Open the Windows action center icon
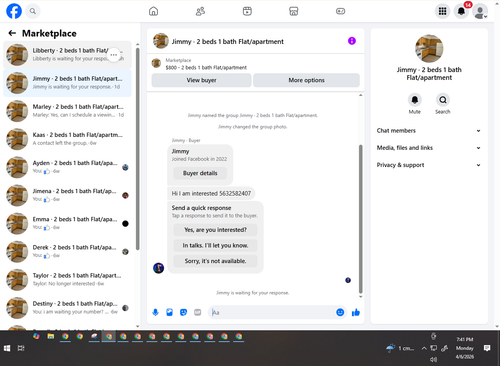 click(487, 348)
